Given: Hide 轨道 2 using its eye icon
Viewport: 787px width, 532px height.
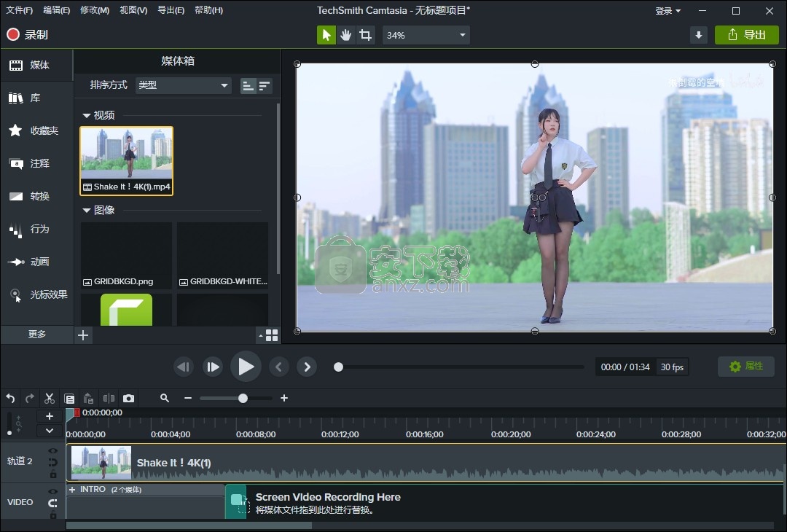Looking at the screenshot, I should pos(53,451).
